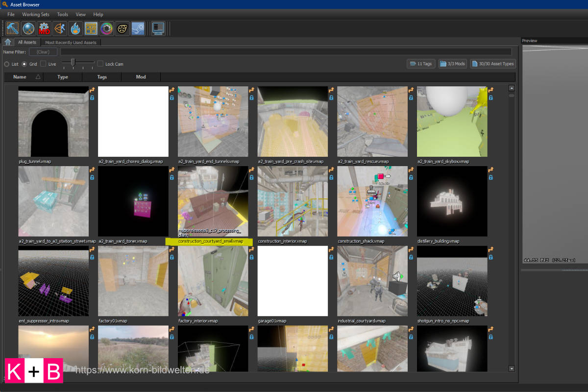
Task: Select the plug_tunnel.vmap thumbnail
Action: pyautogui.click(x=53, y=122)
